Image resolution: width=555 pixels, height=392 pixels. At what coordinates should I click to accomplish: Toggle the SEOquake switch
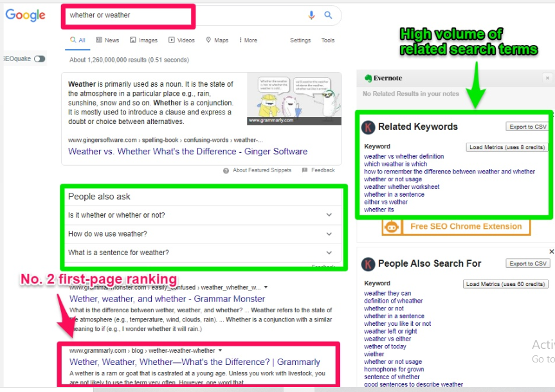[x=40, y=58]
